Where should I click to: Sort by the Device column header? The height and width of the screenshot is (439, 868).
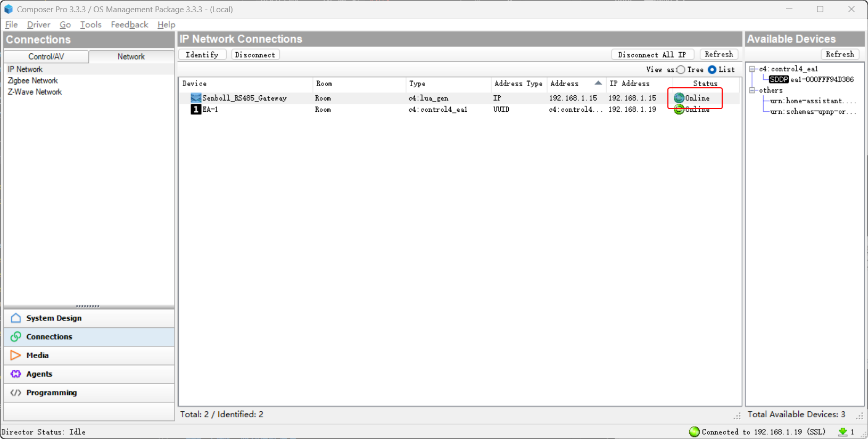click(x=245, y=84)
